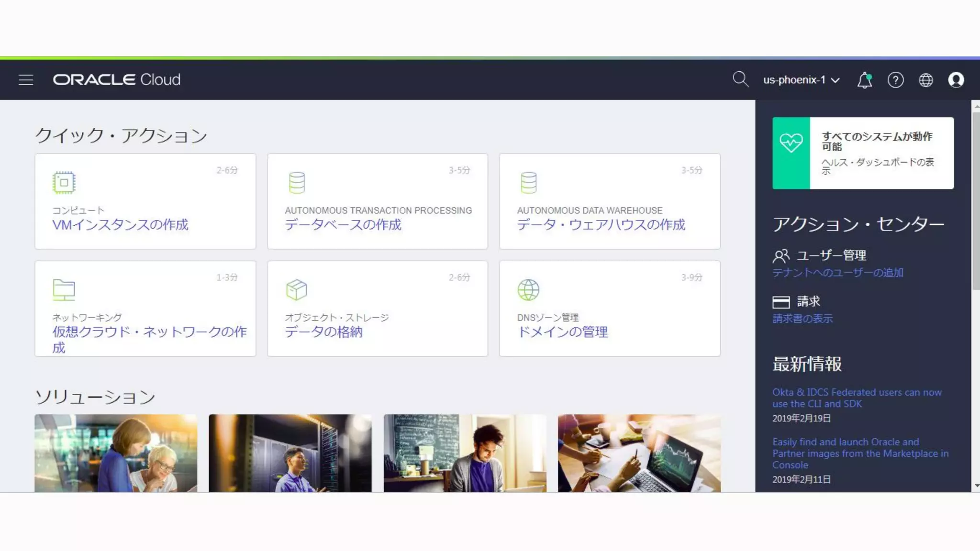This screenshot has height=551, width=980.
Task: Open the user profile avatar icon
Action: click(x=956, y=80)
